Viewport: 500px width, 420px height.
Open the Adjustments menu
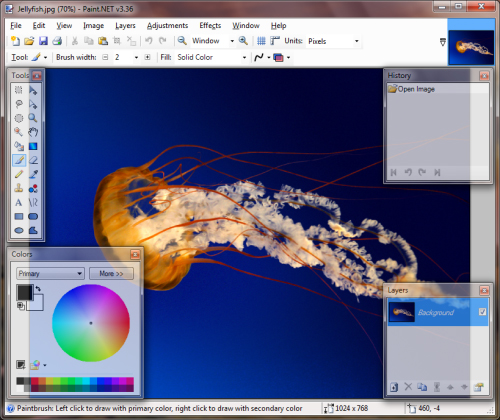coord(167,26)
